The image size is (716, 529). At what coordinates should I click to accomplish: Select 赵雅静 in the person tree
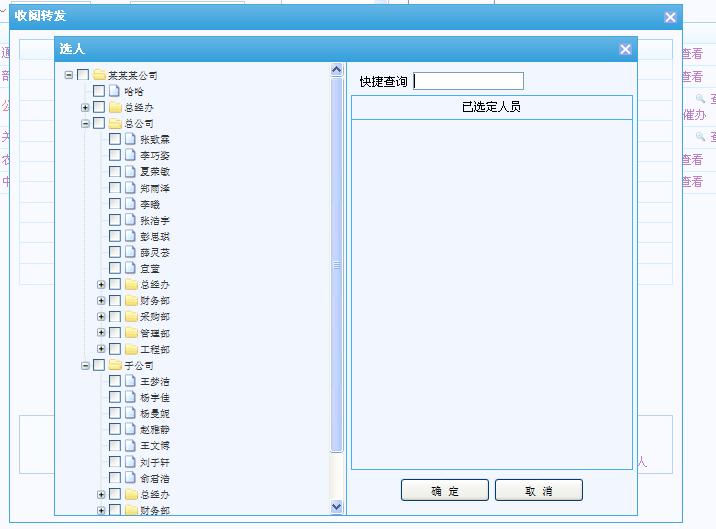(x=154, y=430)
